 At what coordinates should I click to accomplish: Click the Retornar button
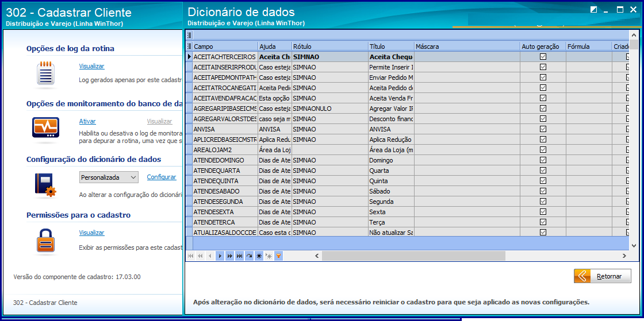pos(602,276)
